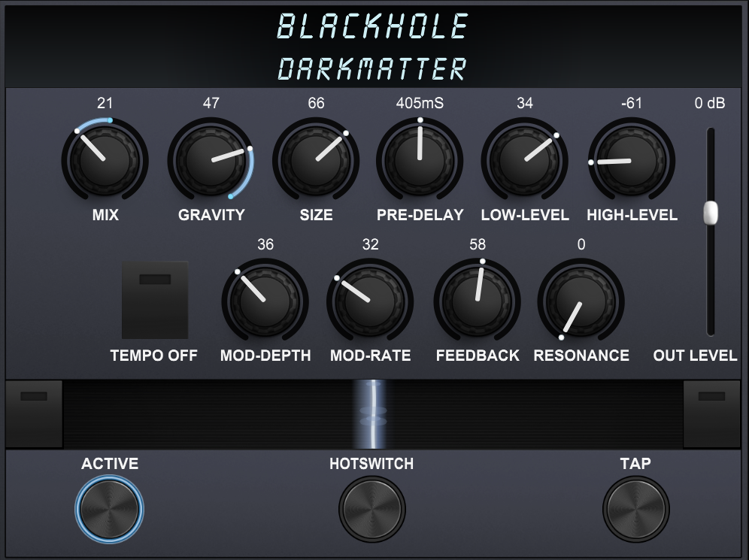Click the left ribbon end button
This screenshot has height=560, width=749.
click(x=34, y=414)
